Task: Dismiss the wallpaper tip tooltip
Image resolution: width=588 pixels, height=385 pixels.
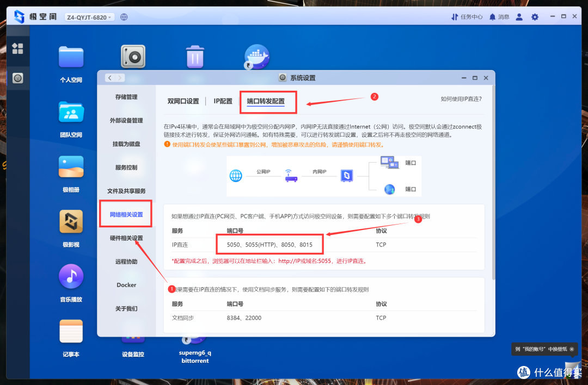Action: 572,349
